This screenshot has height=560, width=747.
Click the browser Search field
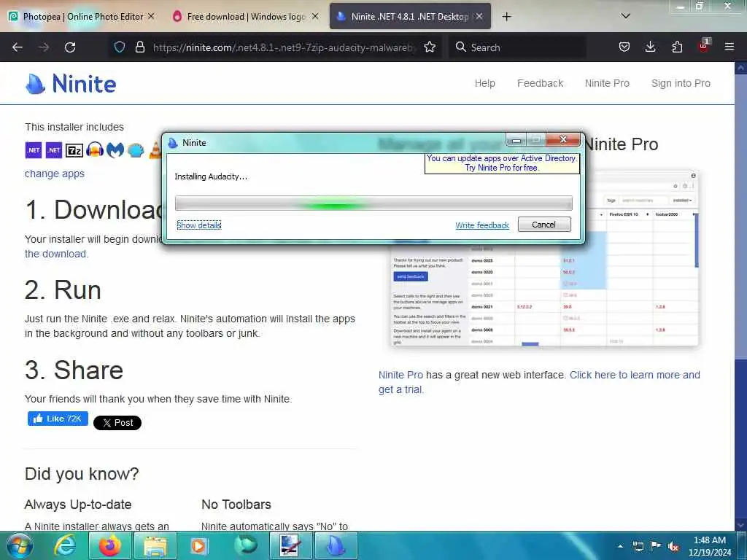517,47
